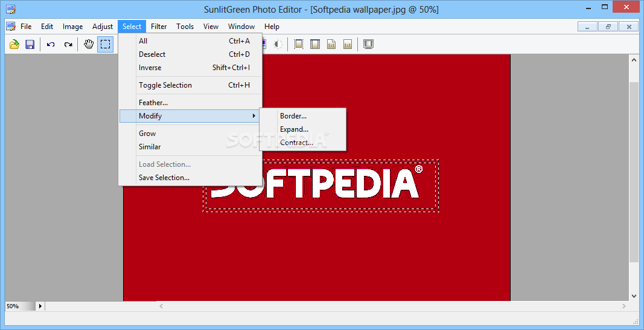644x330 pixels.
Task: Click Save Selection... menu entry
Action: [190, 177]
